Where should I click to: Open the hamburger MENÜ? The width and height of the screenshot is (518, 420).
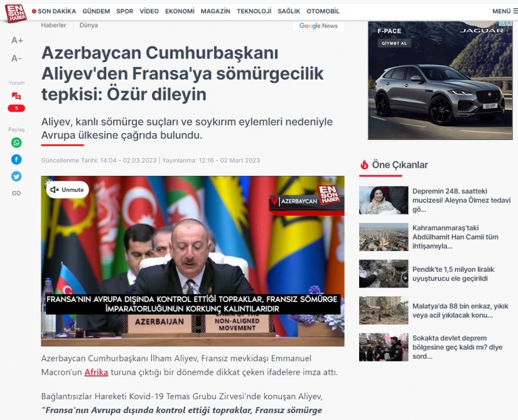point(504,11)
